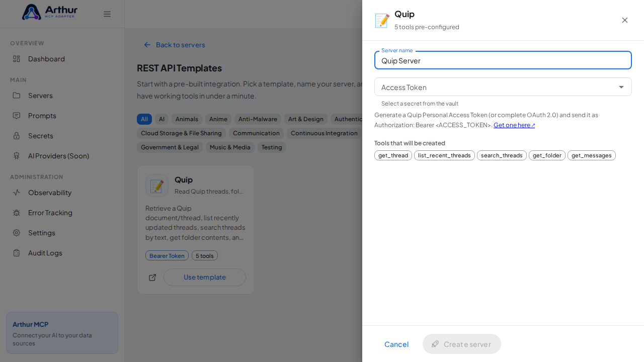Follow the 'Get one here' link
The width and height of the screenshot is (644, 362).
point(514,125)
